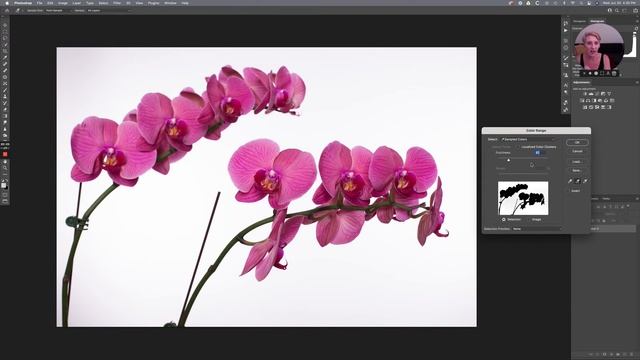This screenshot has height=360, width=640.
Task: Toggle the Detect Faces checkbox
Action: coord(490,147)
